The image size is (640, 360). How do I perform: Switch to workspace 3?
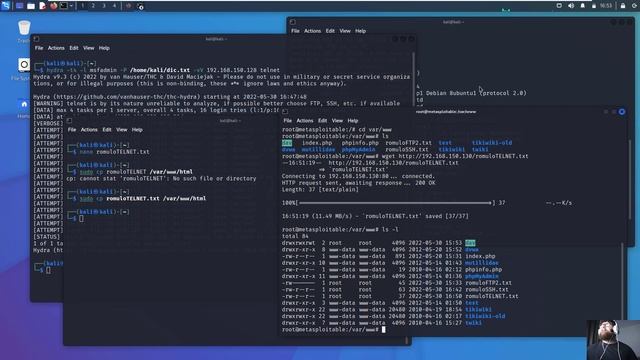click(104, 6)
